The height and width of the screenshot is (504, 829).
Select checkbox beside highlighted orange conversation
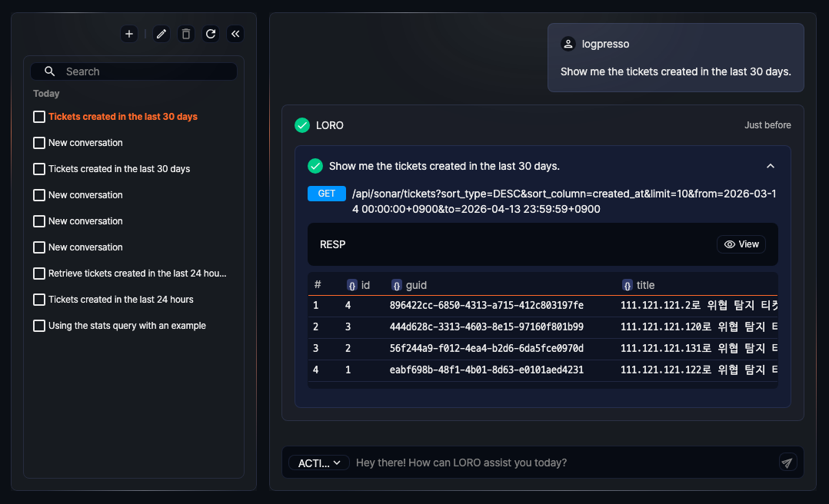coord(39,117)
